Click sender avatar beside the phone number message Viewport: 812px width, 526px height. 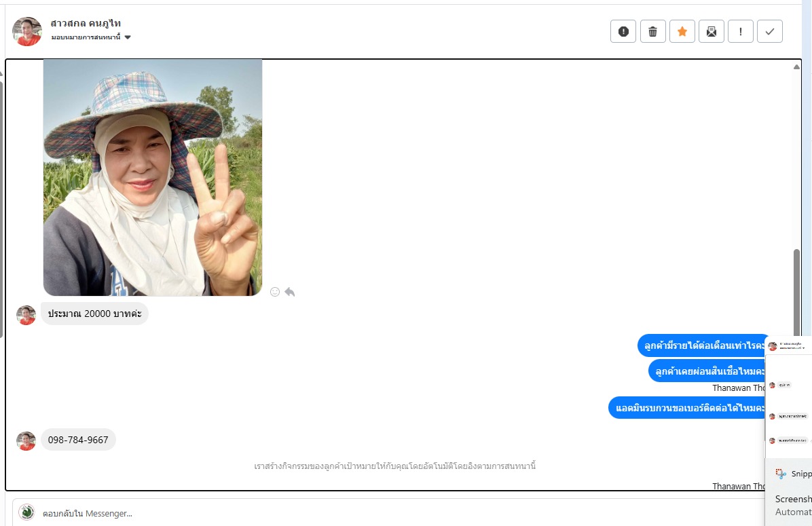point(26,440)
